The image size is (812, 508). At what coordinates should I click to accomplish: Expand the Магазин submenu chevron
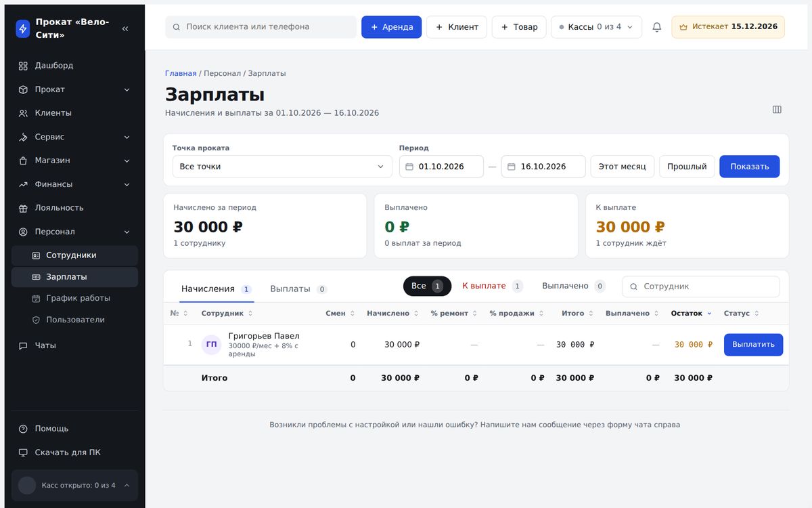[x=127, y=161]
